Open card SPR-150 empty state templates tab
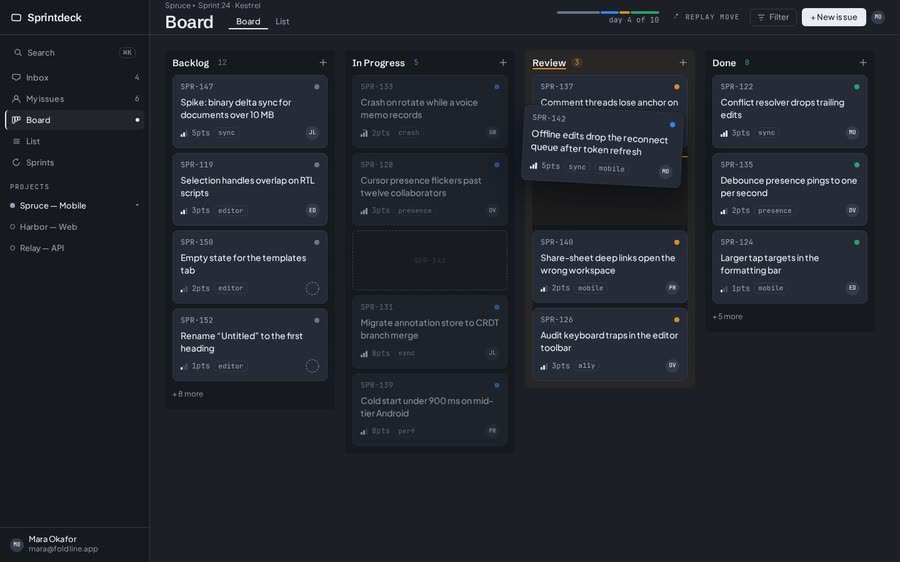The height and width of the screenshot is (562, 900). pos(250,267)
